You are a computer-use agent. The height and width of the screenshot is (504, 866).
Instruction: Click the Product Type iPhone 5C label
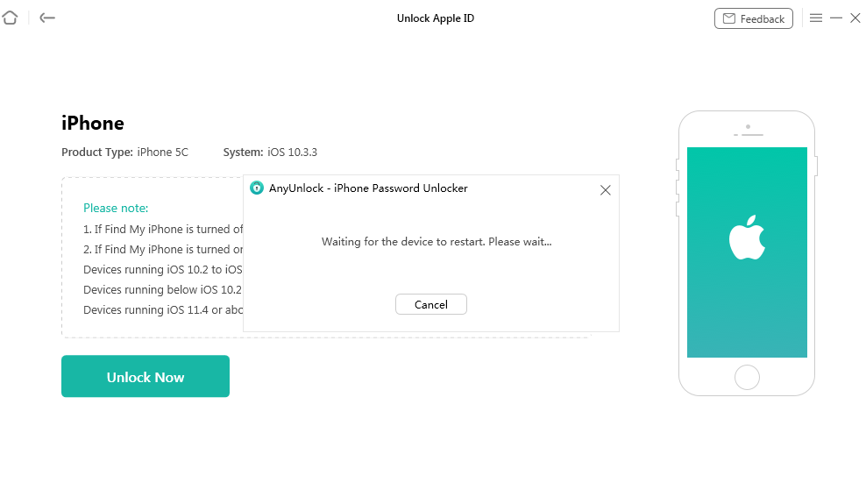(x=124, y=153)
